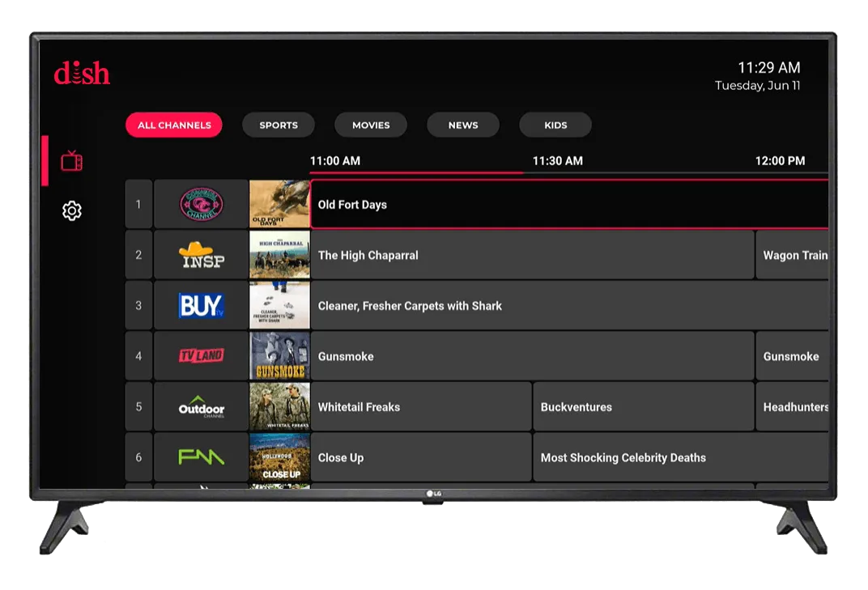Select channel number 6
This screenshot has width=868, height=590.
point(138,457)
